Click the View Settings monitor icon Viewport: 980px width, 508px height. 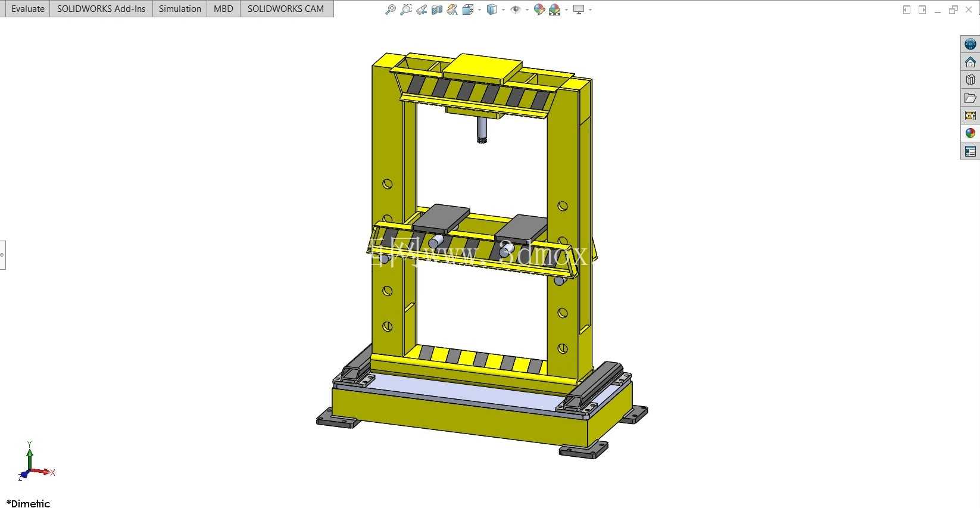click(x=578, y=10)
